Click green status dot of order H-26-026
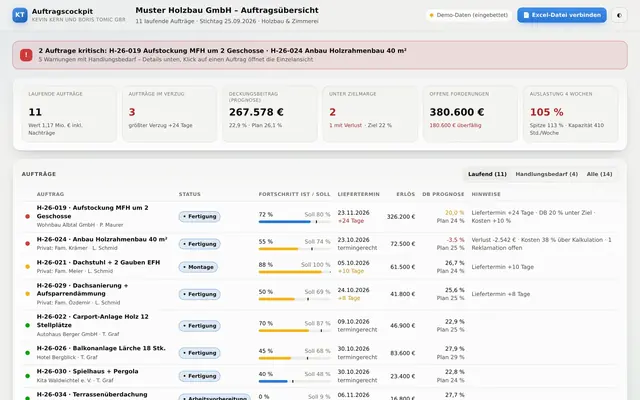 [x=27, y=353]
